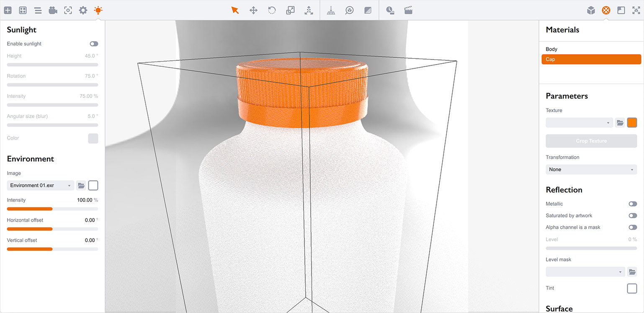
Task: Activate the move tool in toolbar
Action: [x=253, y=10]
